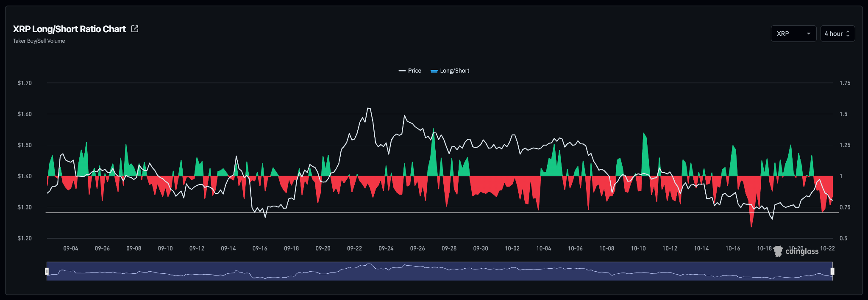The height and width of the screenshot is (300, 868).
Task: Click the 10-08 date axis label
Action: pyautogui.click(x=606, y=248)
